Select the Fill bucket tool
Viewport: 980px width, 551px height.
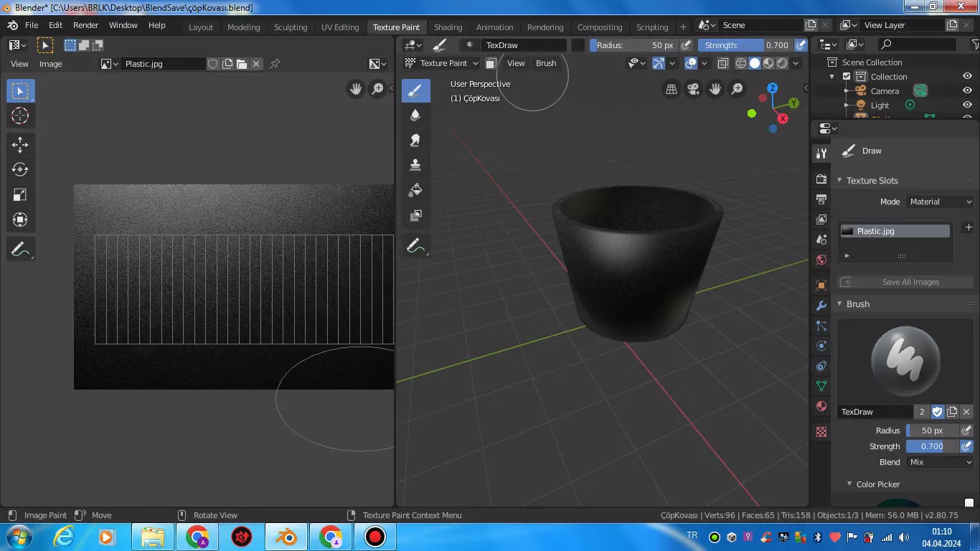click(415, 190)
